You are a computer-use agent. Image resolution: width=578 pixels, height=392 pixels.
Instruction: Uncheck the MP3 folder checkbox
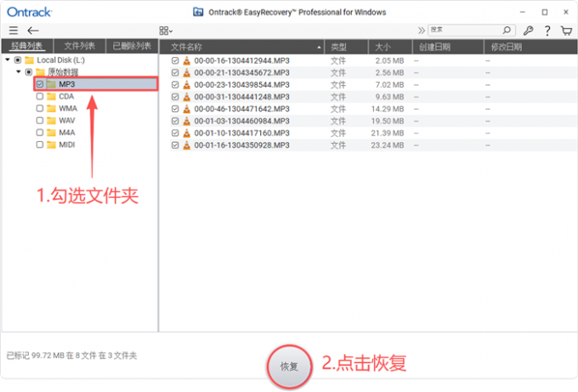point(40,84)
